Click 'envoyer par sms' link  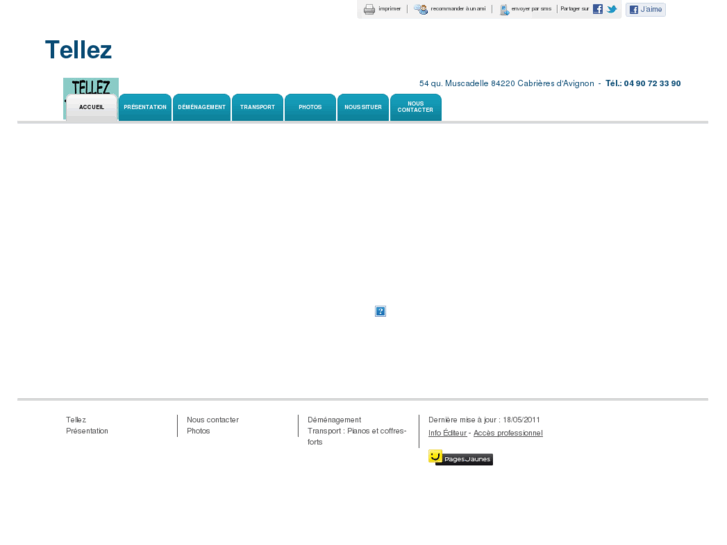(531, 9)
